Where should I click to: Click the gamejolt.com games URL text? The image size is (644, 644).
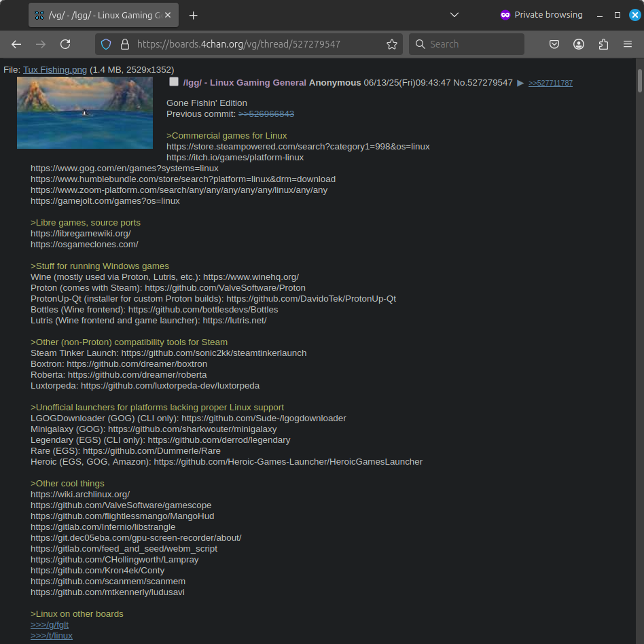click(105, 201)
